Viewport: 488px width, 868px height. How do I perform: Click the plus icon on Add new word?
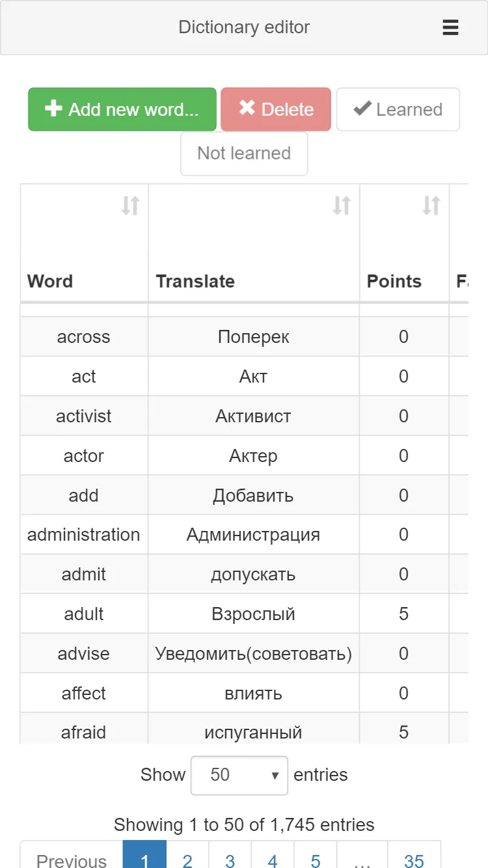click(x=53, y=109)
